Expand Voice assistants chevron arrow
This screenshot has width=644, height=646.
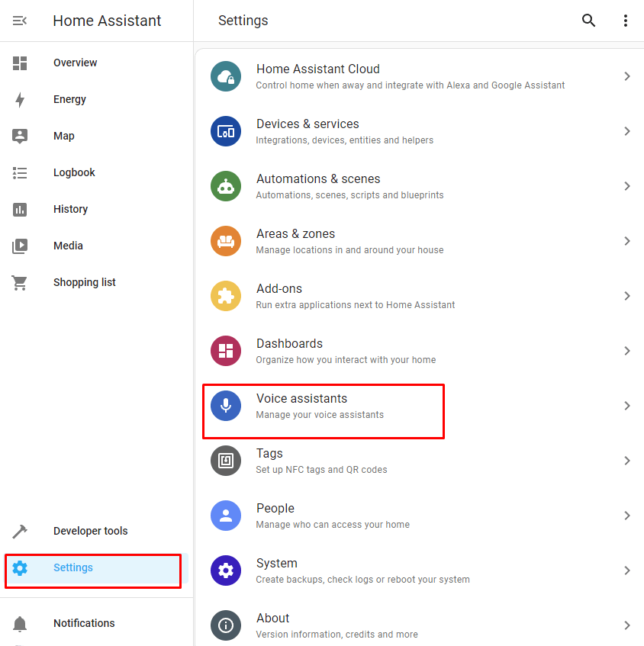(x=627, y=406)
